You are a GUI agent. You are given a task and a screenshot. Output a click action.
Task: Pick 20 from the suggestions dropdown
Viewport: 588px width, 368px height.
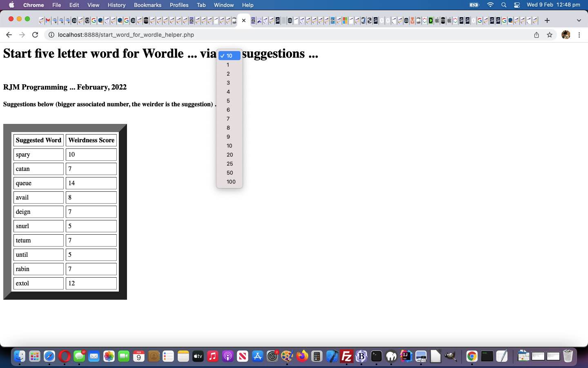point(229,155)
